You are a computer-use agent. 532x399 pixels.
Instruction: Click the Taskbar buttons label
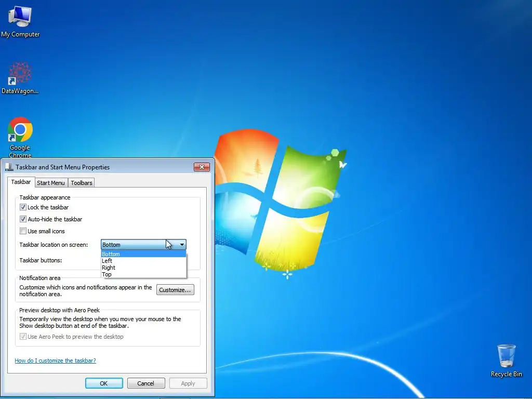click(41, 260)
